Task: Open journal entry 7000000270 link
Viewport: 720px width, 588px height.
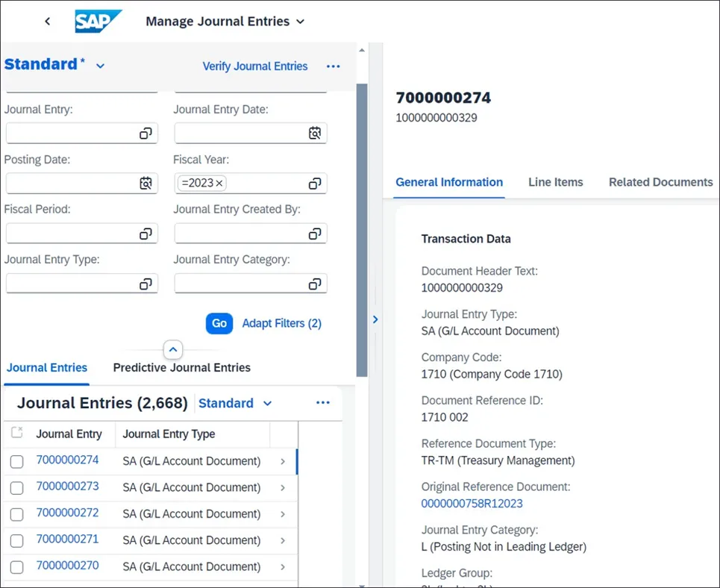Action: [67, 566]
